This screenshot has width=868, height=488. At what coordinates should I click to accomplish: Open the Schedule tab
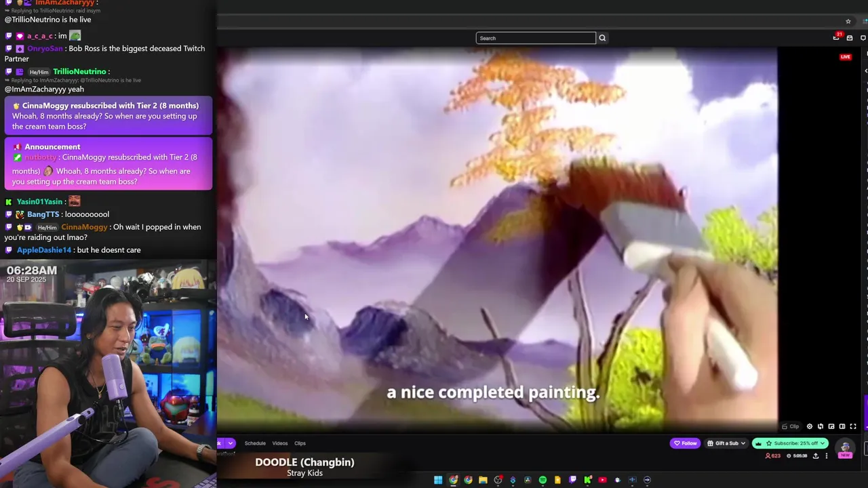tap(255, 443)
